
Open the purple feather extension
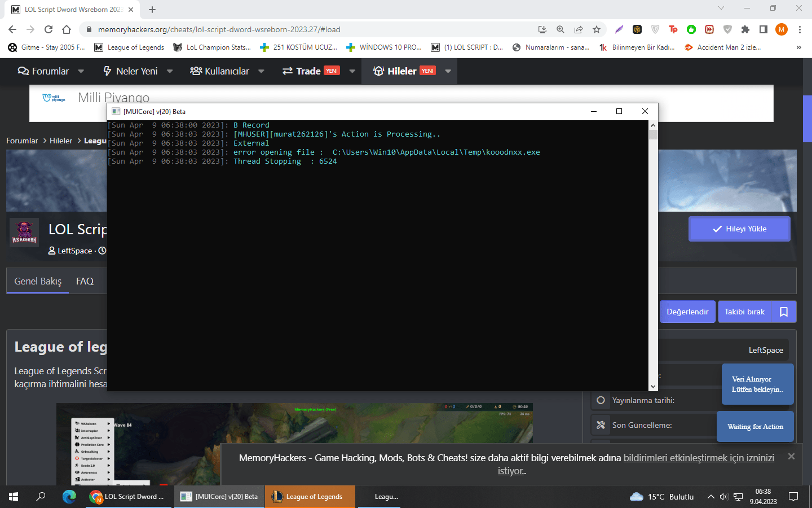click(x=619, y=29)
